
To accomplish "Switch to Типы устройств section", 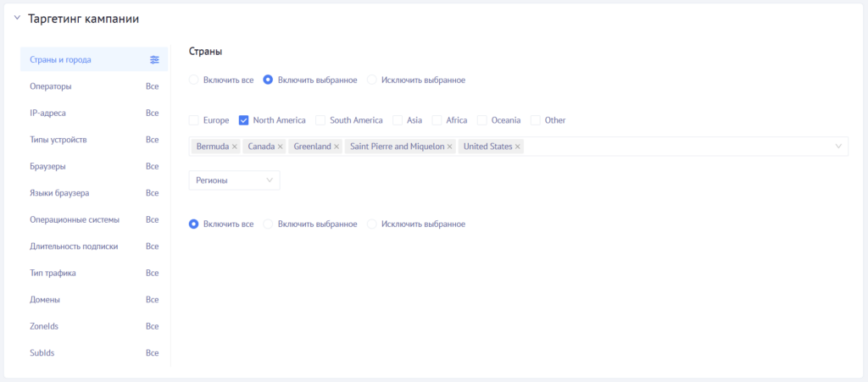I will click(58, 139).
